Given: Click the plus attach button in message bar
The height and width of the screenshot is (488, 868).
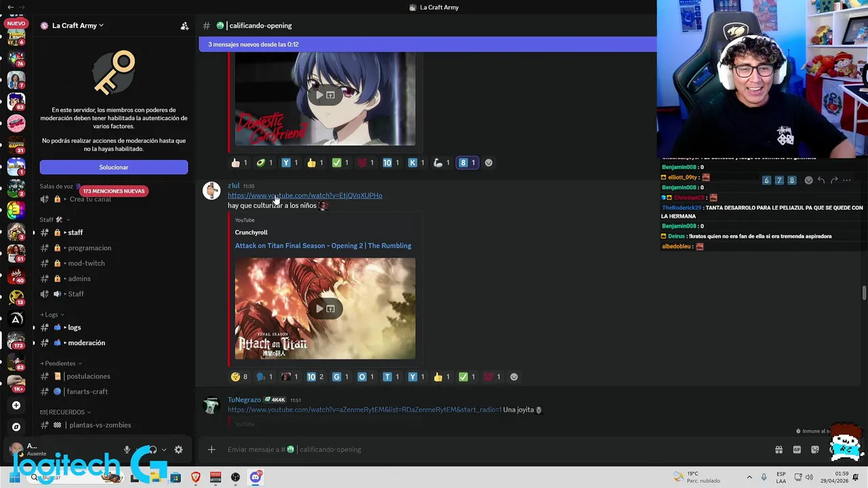Looking at the screenshot, I should point(212,449).
